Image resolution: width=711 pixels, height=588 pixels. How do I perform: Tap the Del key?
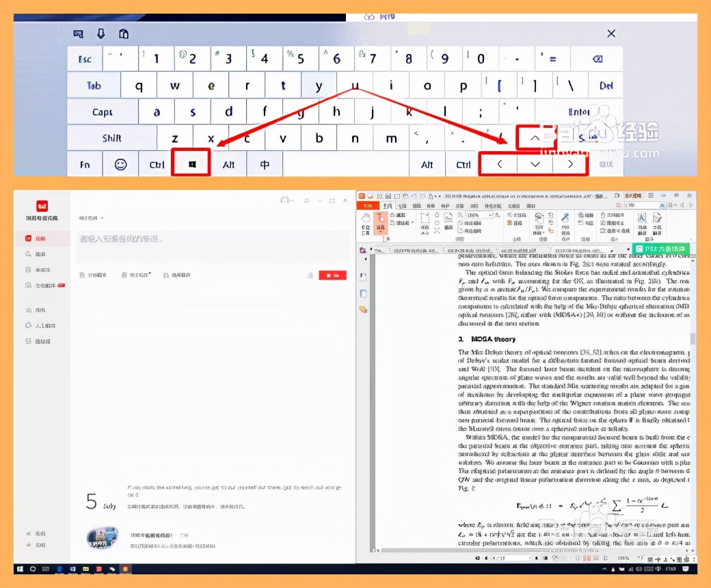606,85
